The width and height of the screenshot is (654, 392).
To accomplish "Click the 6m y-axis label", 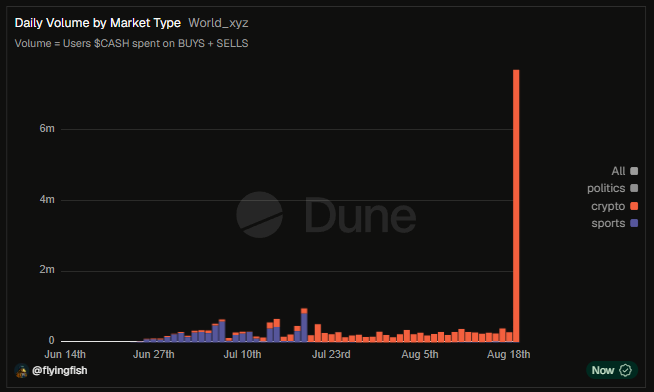I will 47,128.
